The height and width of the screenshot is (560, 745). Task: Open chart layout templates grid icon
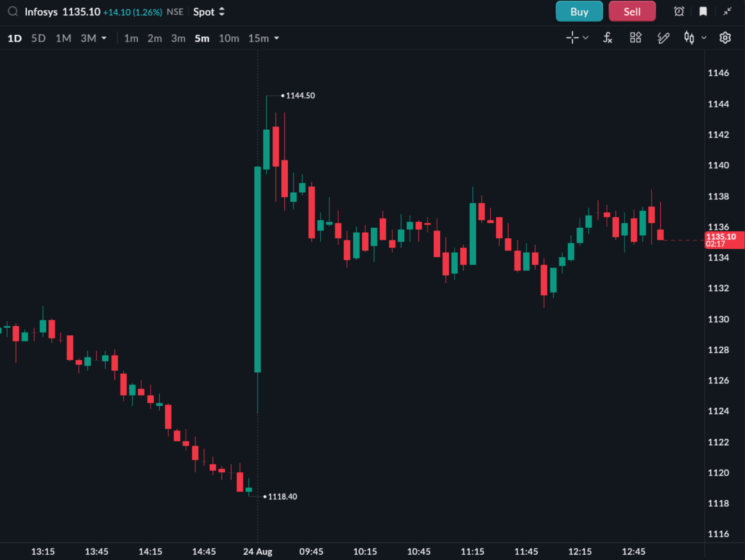(635, 38)
